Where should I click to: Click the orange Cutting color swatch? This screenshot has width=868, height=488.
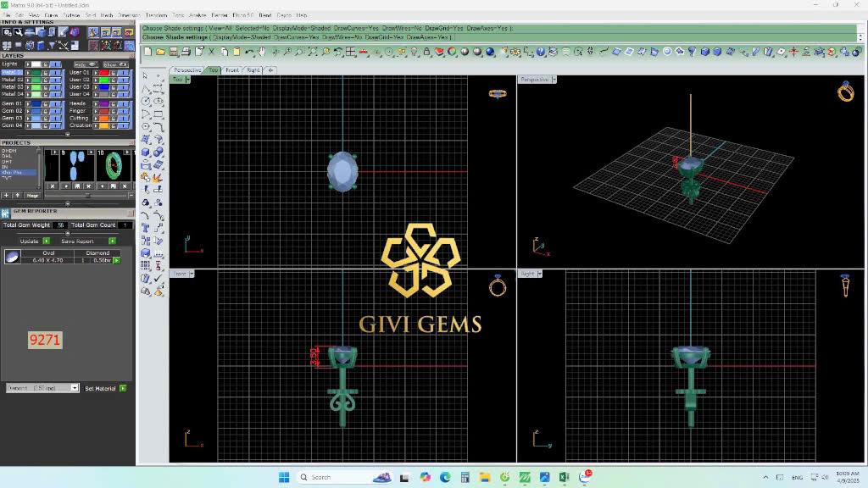pos(104,119)
